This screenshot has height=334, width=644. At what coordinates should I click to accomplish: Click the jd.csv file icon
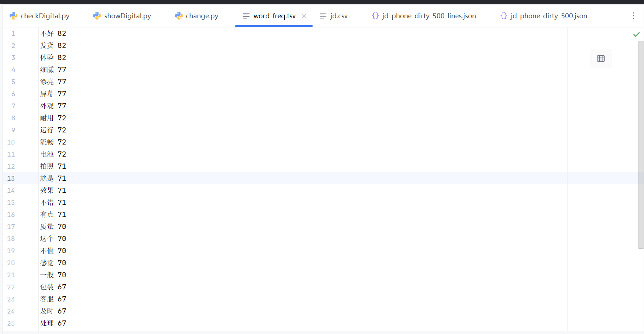click(x=323, y=16)
